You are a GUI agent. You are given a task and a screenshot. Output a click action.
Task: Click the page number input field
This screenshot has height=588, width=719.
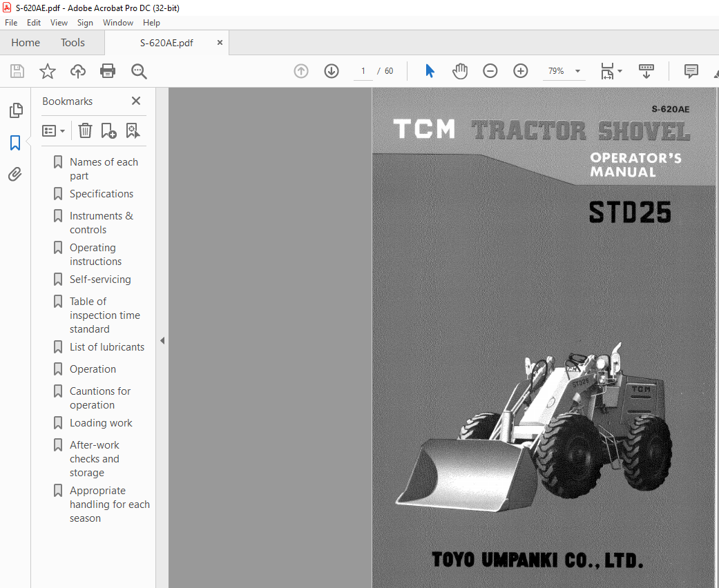coord(363,71)
